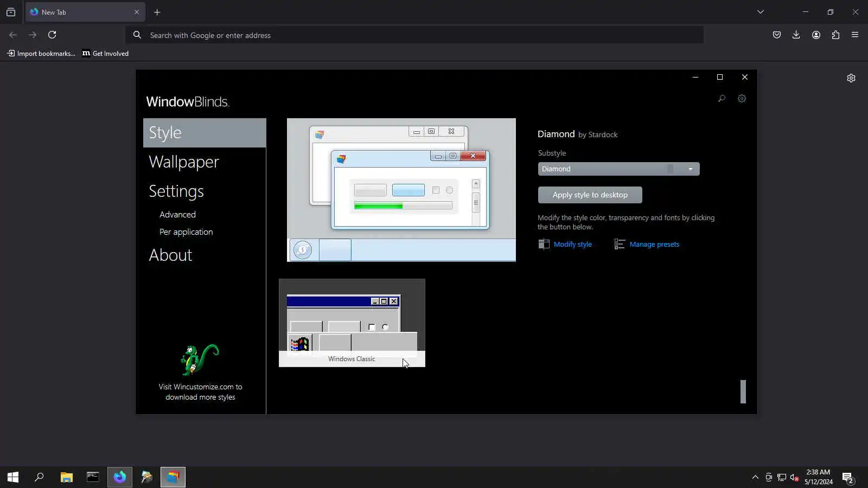Select the Windows Classic style thumbnail

coord(352,323)
